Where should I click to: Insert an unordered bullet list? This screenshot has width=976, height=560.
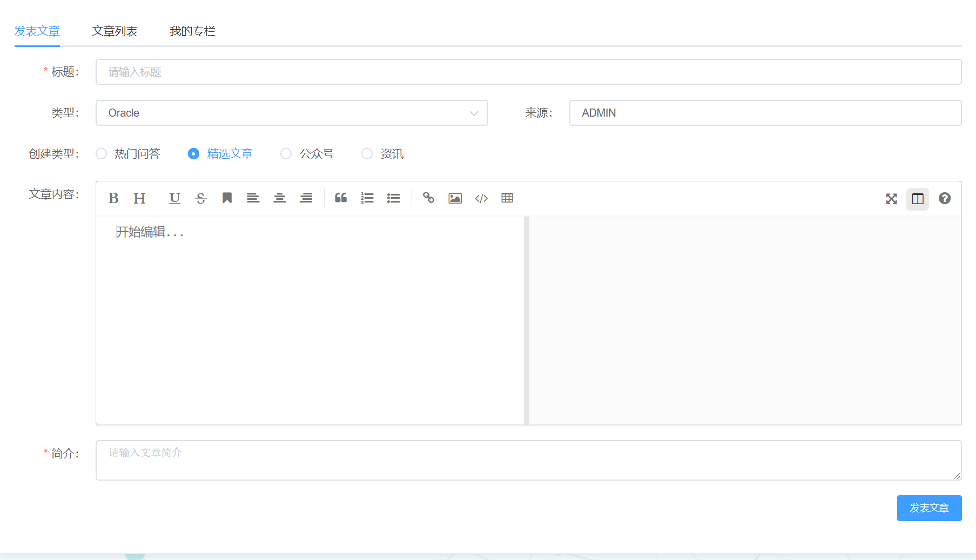pyautogui.click(x=394, y=198)
